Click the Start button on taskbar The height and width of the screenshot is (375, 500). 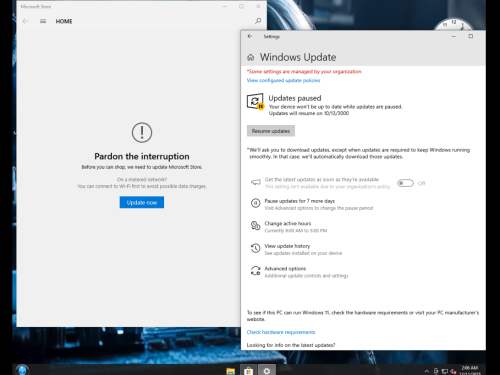22,370
